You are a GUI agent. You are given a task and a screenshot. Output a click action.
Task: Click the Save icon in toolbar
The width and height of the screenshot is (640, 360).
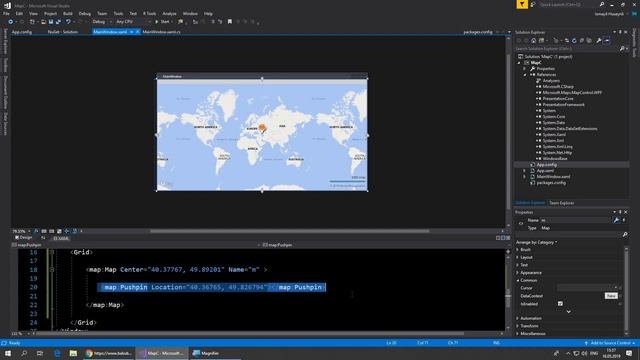point(51,22)
